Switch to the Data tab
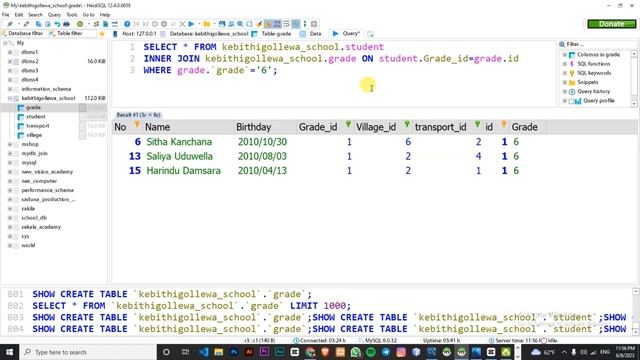Screen dimensions: 640x360 click(311, 33)
